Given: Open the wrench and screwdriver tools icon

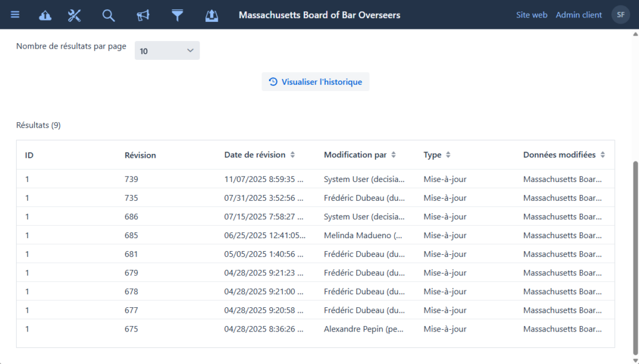Looking at the screenshot, I should coord(74,16).
